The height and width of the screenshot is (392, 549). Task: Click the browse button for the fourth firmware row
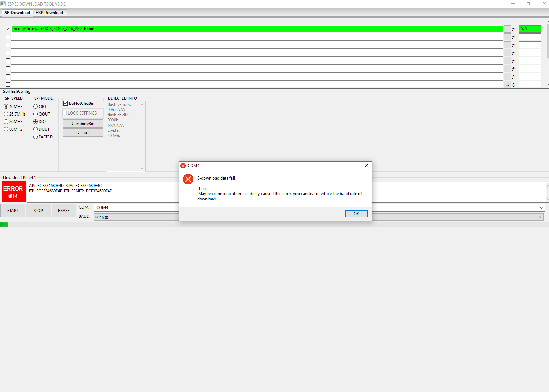click(x=507, y=53)
